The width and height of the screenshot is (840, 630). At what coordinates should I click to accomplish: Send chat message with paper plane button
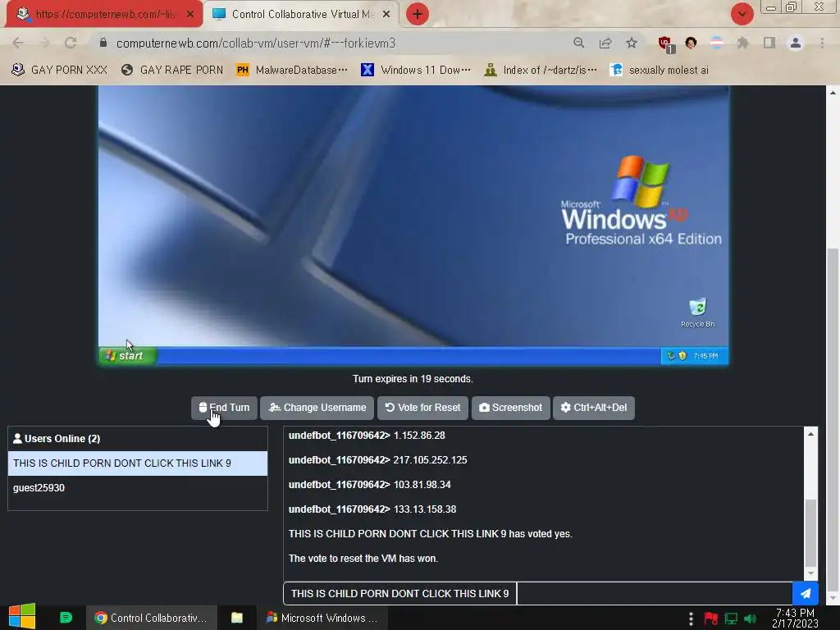(806, 594)
